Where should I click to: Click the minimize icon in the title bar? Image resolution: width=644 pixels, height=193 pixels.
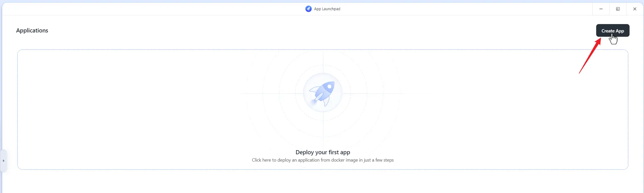[601, 9]
